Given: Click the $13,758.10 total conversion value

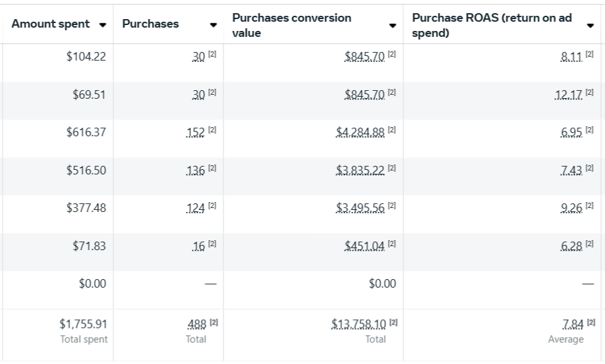Looking at the screenshot, I should [x=359, y=324].
